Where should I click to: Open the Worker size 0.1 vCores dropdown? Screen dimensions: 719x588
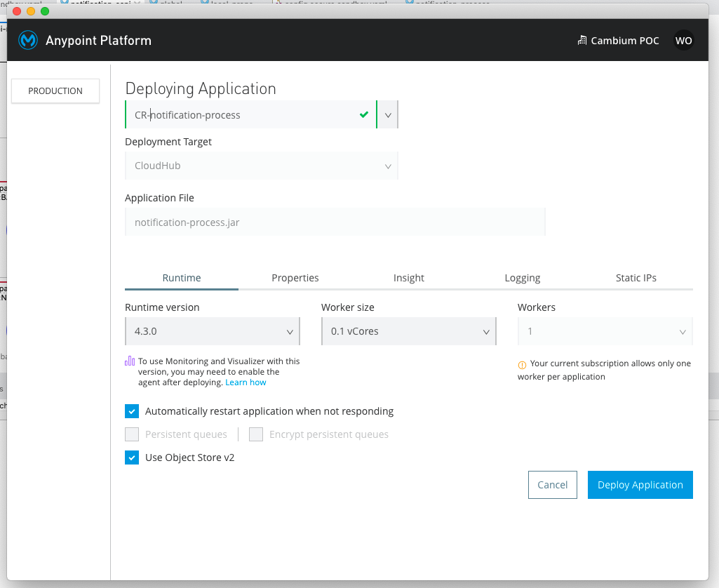coord(408,331)
